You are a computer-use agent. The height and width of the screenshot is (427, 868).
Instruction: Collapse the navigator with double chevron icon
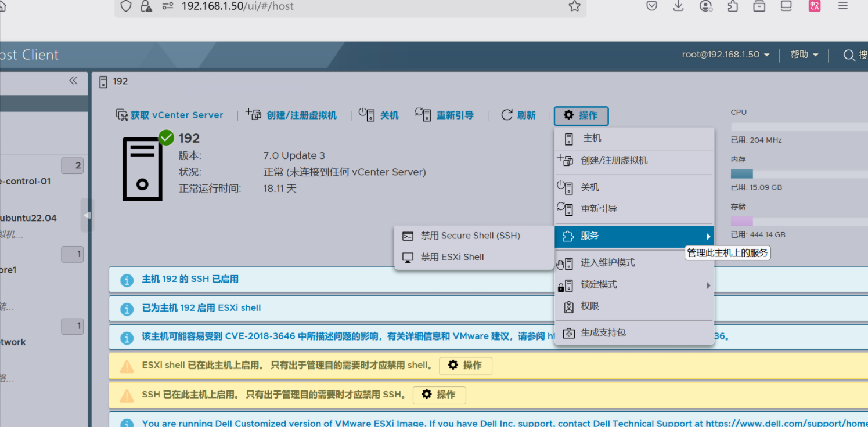tap(73, 81)
